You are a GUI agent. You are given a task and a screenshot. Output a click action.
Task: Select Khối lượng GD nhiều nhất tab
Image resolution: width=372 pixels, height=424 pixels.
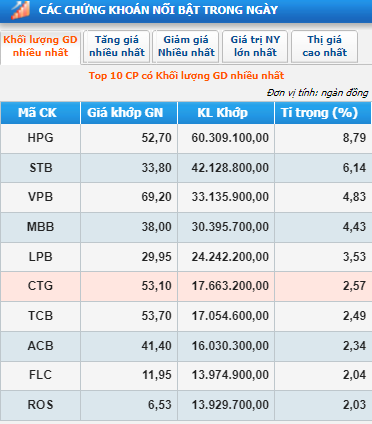pos(40,46)
